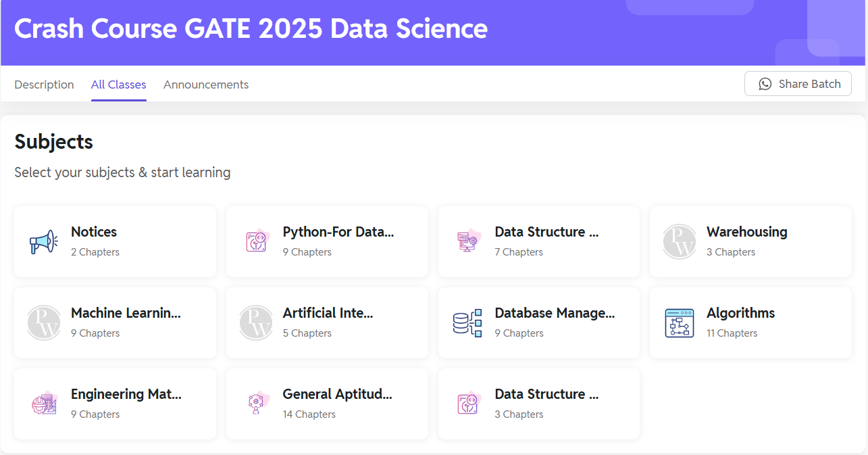This screenshot has width=868, height=455.
Task: Click the WhatsApp icon inside Share Batch button
Action: pyautogui.click(x=765, y=84)
